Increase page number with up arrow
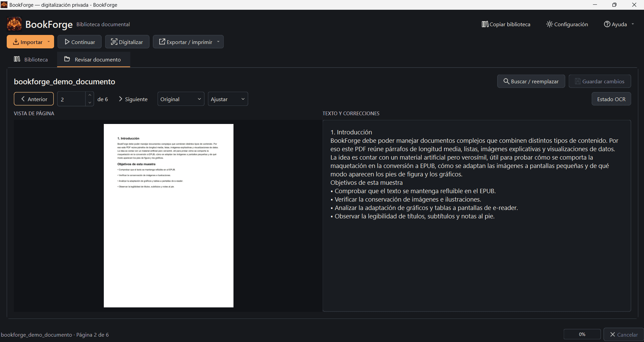 click(90, 95)
